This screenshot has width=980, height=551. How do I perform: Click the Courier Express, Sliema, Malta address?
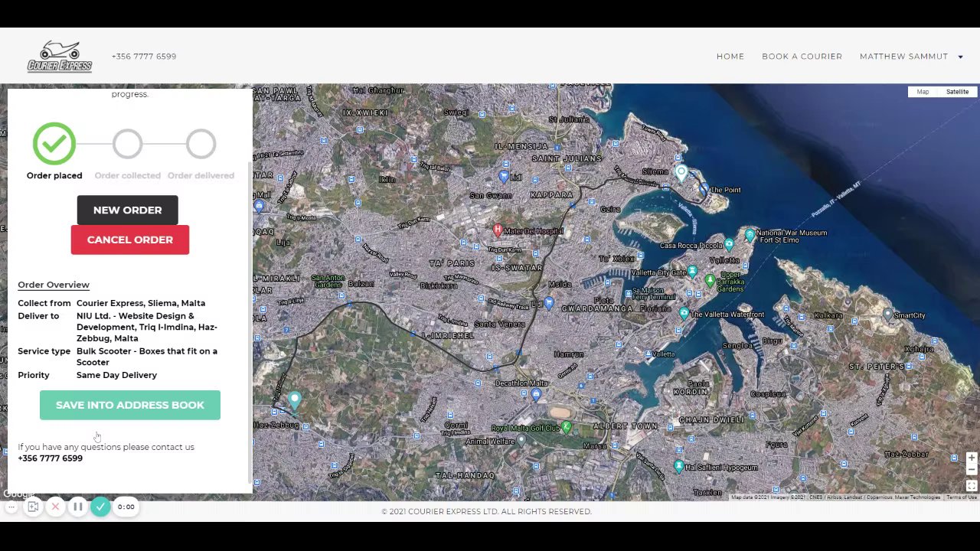[141, 303]
